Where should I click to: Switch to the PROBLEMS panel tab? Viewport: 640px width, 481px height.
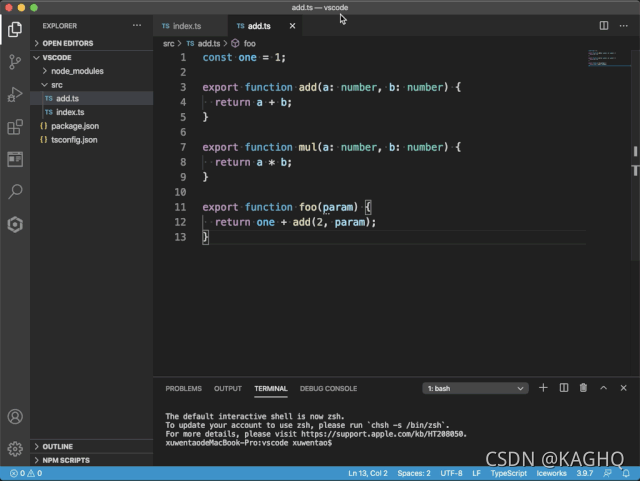[183, 388]
